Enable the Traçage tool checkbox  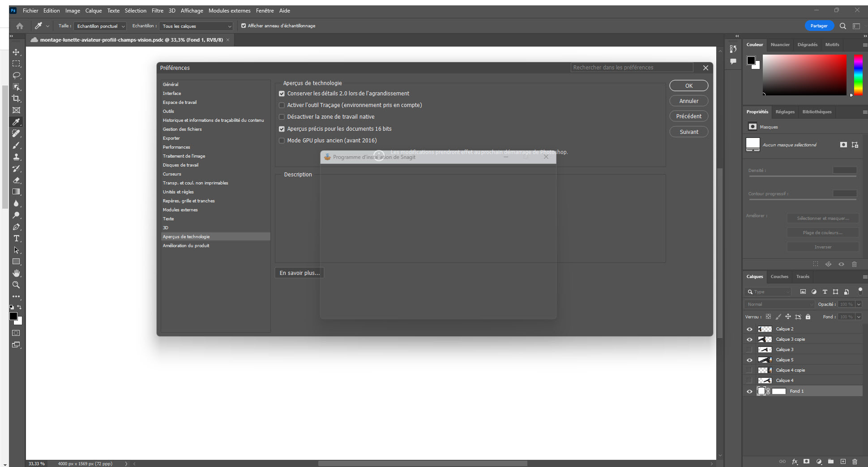(282, 105)
